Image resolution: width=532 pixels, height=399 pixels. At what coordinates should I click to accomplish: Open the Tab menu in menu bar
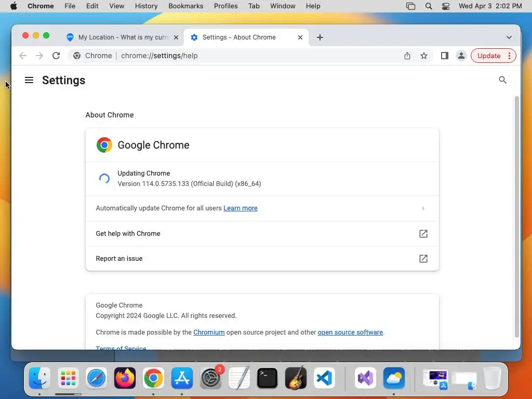click(254, 6)
